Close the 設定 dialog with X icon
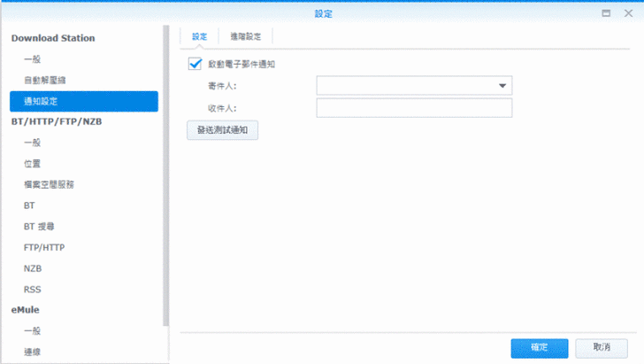The image size is (644, 364). (x=627, y=13)
